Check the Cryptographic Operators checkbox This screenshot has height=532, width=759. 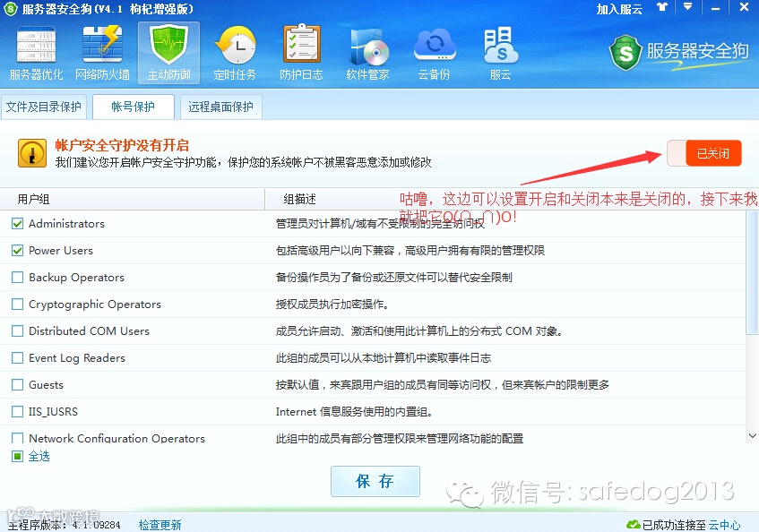pyautogui.click(x=17, y=305)
